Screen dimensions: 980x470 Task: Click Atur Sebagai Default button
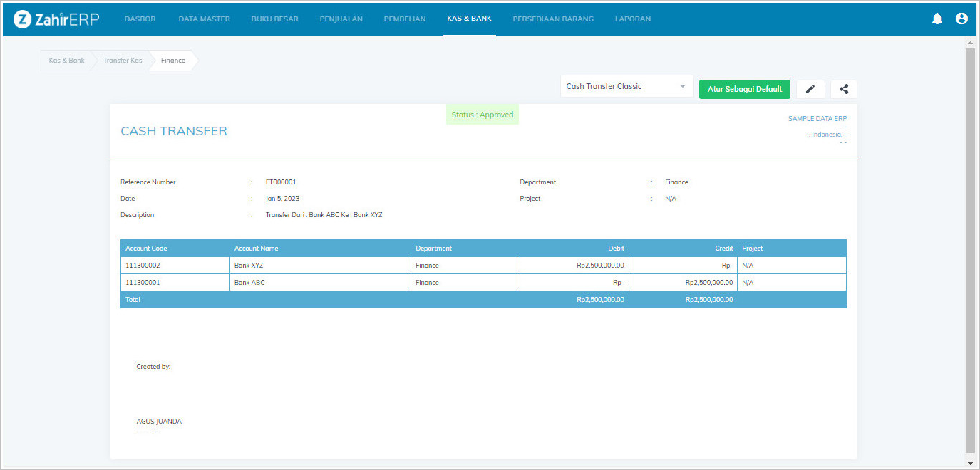[745, 89]
